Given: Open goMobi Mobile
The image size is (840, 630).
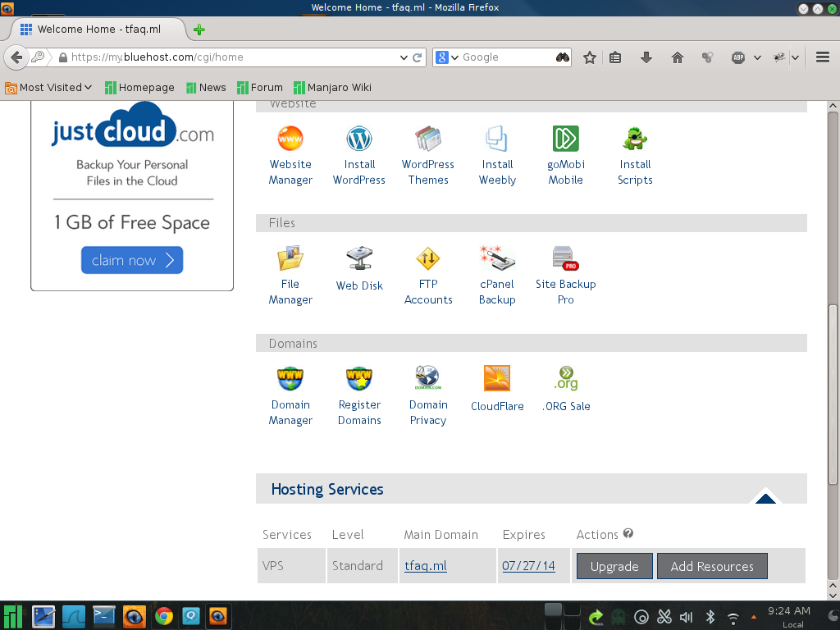Looking at the screenshot, I should click(565, 139).
